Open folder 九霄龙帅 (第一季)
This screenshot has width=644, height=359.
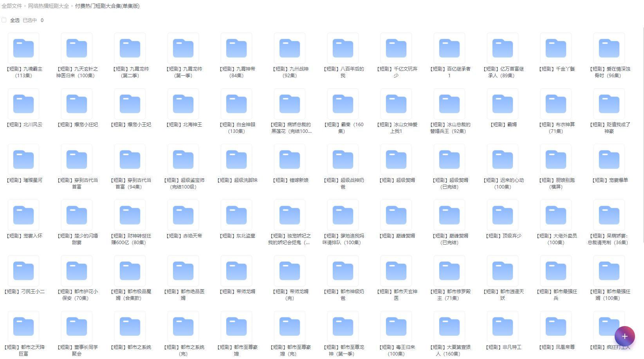[x=183, y=48]
